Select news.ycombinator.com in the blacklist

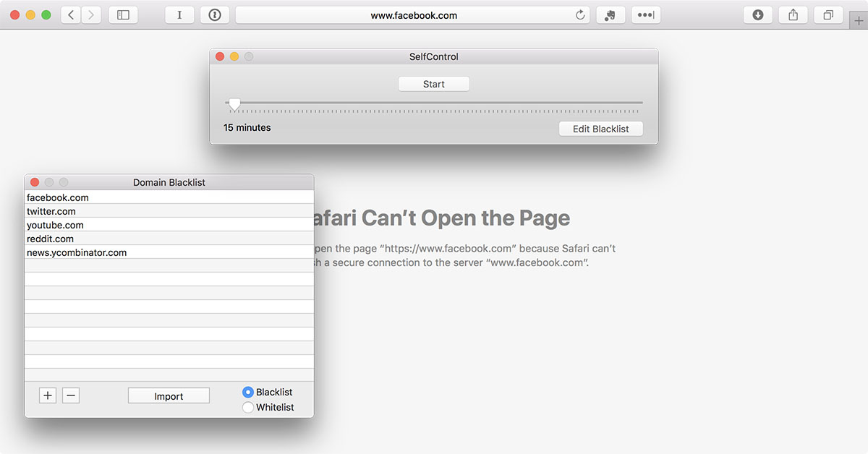77,252
